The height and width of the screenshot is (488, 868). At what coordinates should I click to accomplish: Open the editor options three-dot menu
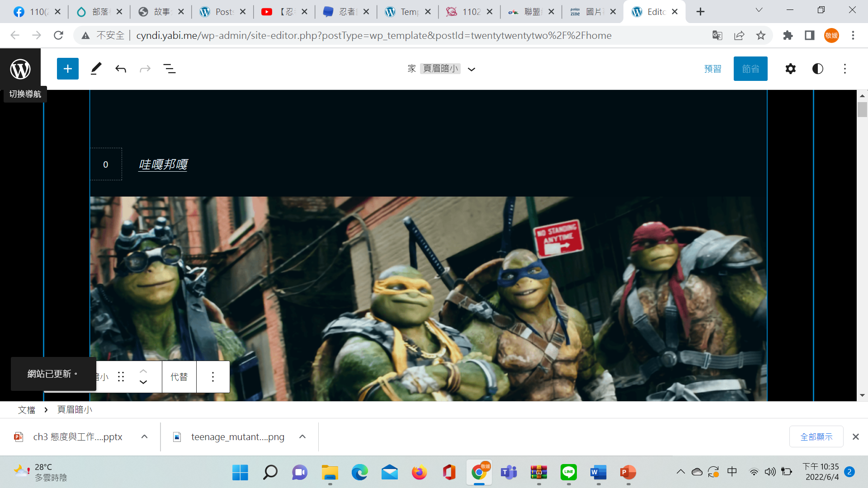click(844, 69)
